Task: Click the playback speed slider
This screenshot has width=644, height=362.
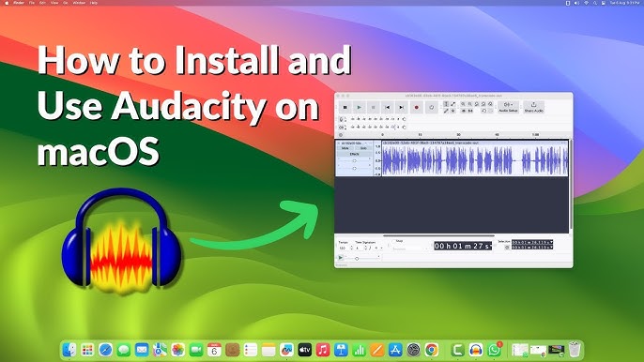Action: click(x=362, y=259)
